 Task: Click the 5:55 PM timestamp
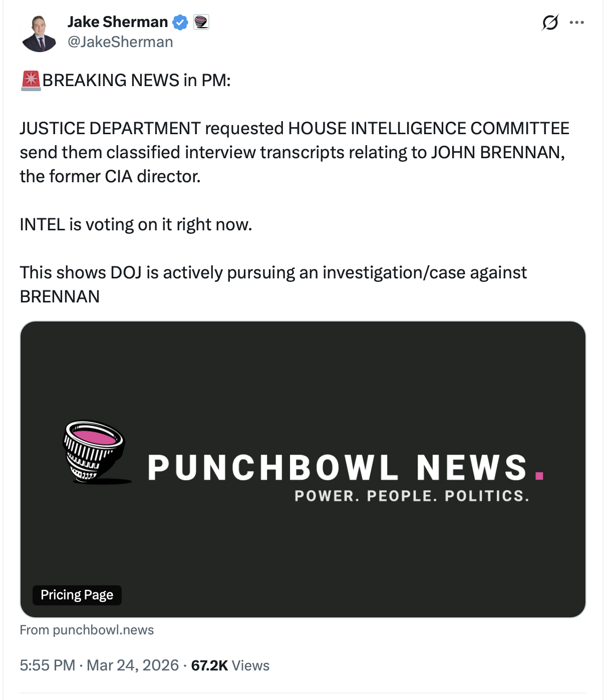point(48,665)
